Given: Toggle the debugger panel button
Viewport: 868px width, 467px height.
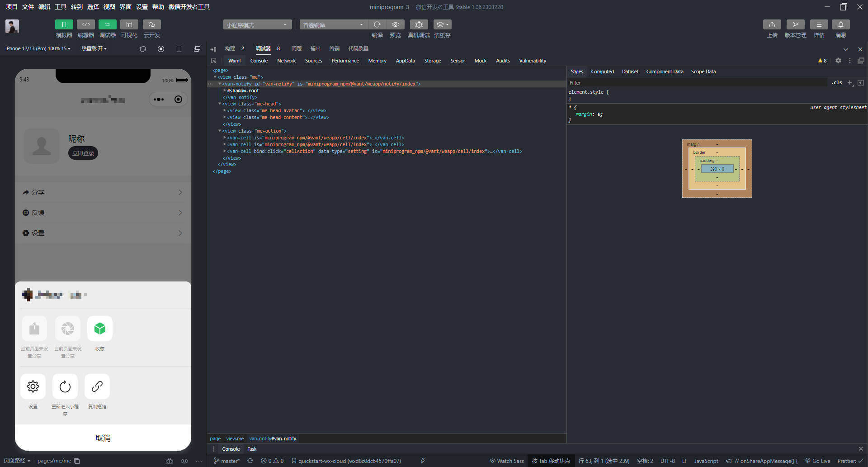Looking at the screenshot, I should click(107, 24).
